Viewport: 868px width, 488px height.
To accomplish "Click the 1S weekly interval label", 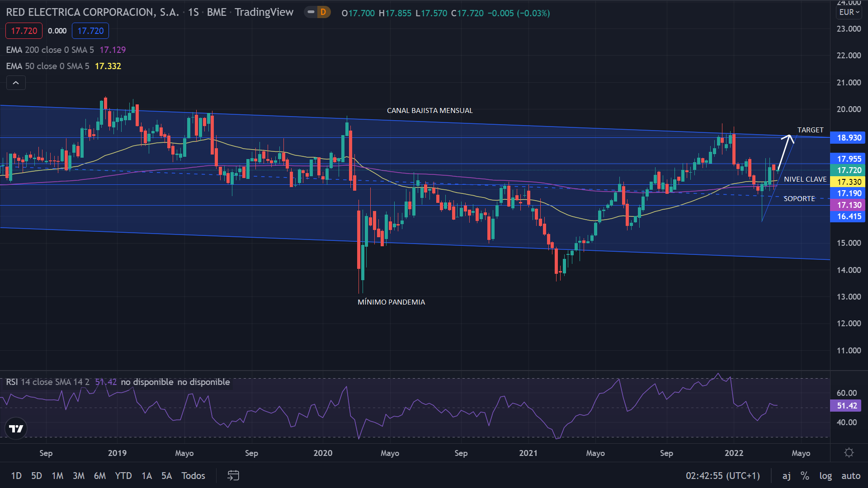I will (x=193, y=12).
